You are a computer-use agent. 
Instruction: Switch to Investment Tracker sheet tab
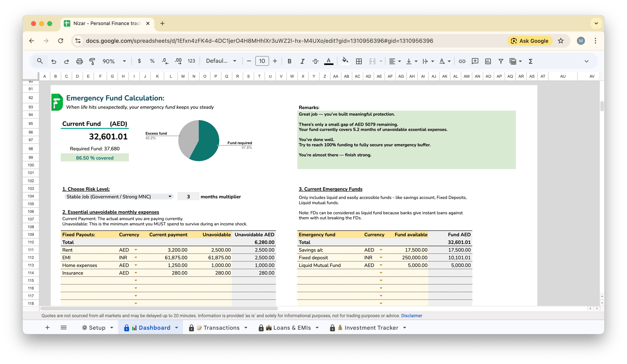pos(371,327)
